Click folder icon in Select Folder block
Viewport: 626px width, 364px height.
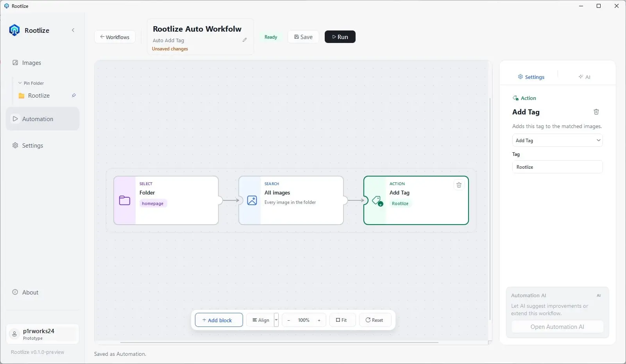click(x=125, y=200)
